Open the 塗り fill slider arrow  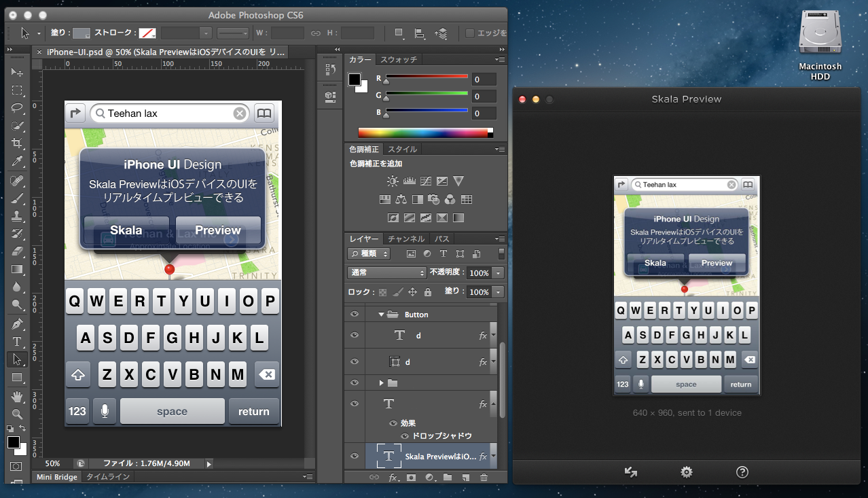click(499, 292)
